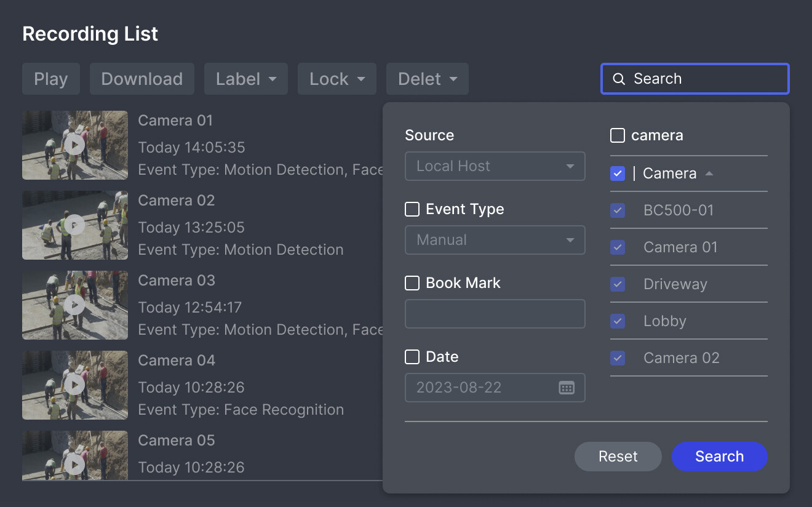Open the Event Type dropdown showing Manual

495,240
